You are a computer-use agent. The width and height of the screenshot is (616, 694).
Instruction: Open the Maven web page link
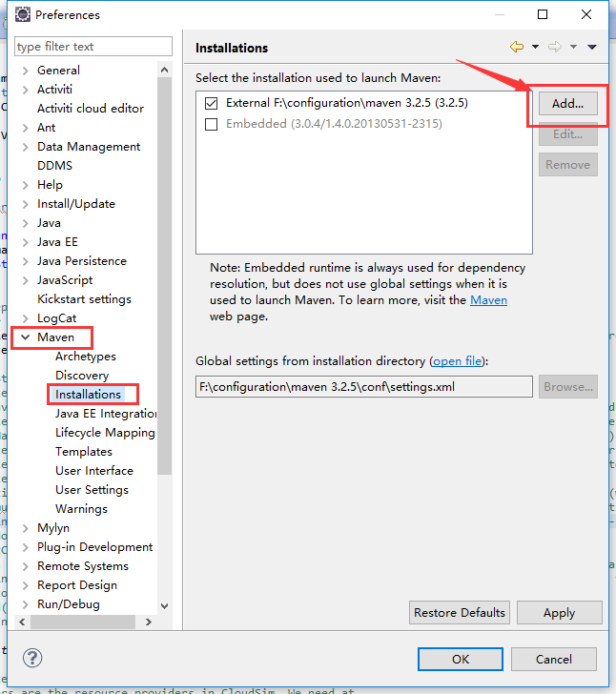(488, 300)
